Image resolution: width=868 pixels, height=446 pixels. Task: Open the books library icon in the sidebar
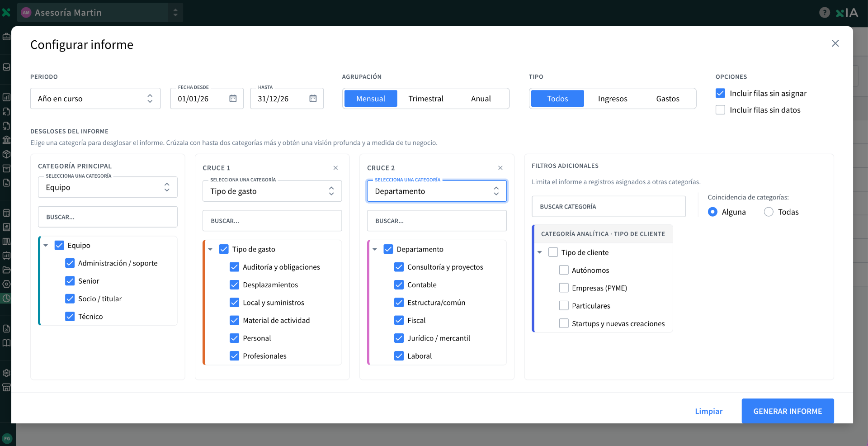6,242
